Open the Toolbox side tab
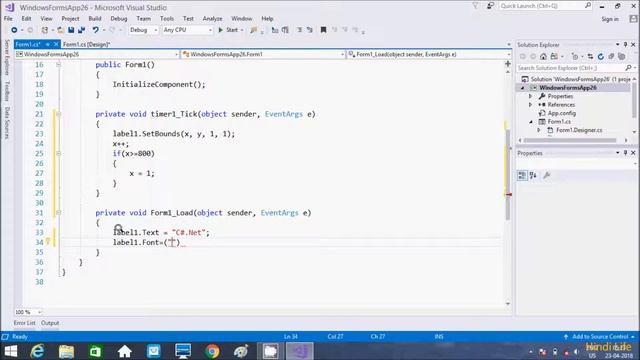The image size is (640, 360). 7,91
